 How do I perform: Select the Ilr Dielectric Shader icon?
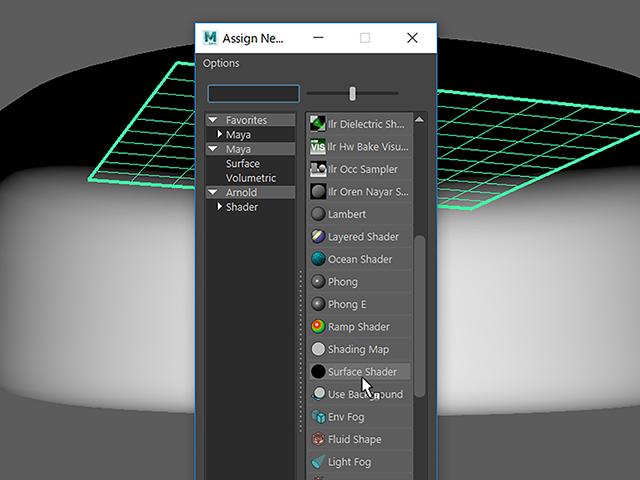[318, 124]
